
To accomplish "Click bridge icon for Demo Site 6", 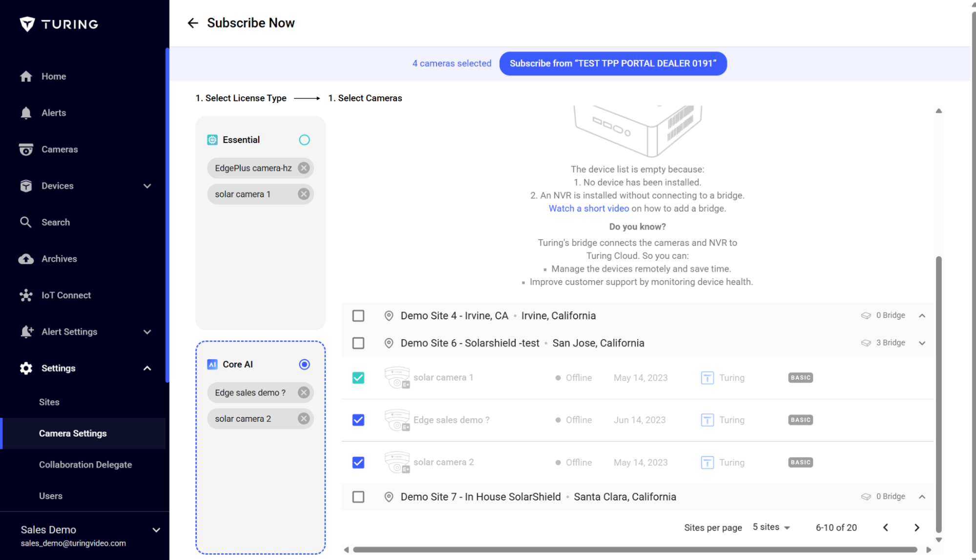I will [x=866, y=343].
